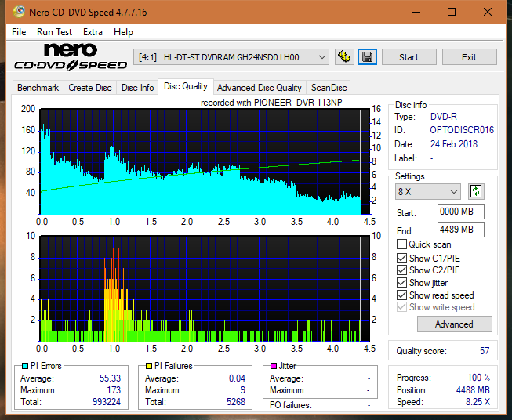Click the cyan PI Errors legend square

pyautogui.click(x=25, y=366)
